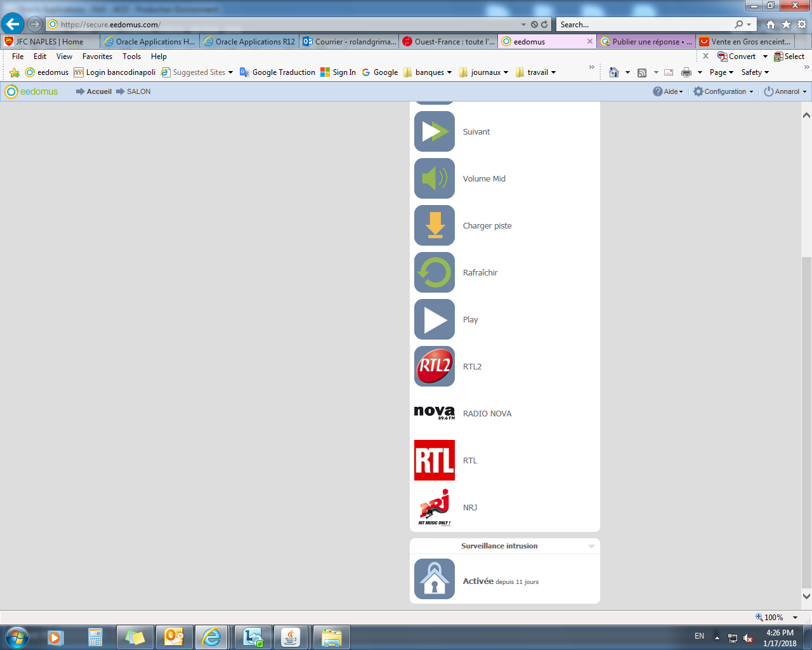Screen dimensions: 812x650
Task: Click the command bar home icon
Action: pyautogui.click(x=613, y=72)
